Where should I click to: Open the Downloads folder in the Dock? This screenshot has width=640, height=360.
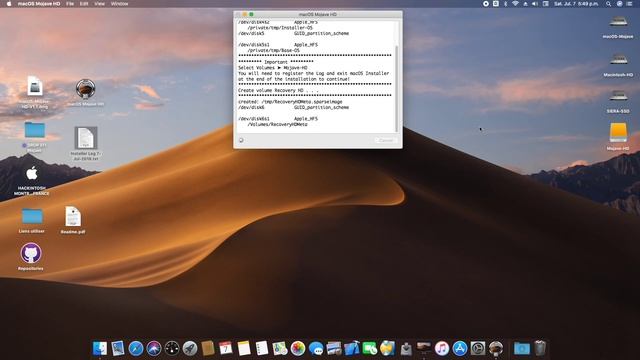coord(521,348)
